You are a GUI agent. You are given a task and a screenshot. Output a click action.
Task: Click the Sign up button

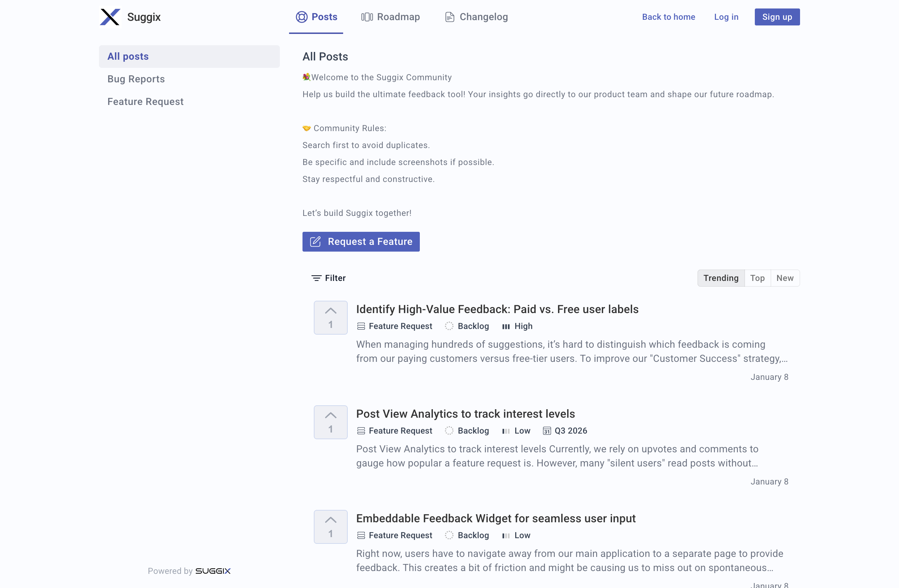(x=777, y=17)
